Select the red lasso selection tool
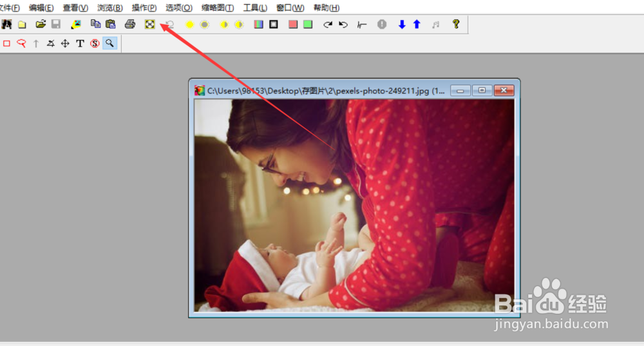 tap(21, 43)
